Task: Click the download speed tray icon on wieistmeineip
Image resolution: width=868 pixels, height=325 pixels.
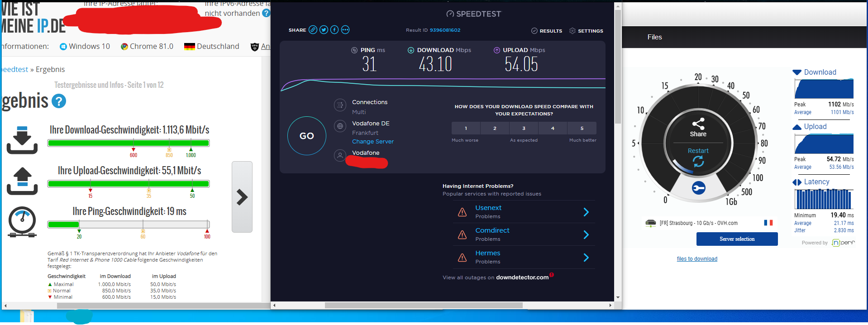Action: coord(22,140)
